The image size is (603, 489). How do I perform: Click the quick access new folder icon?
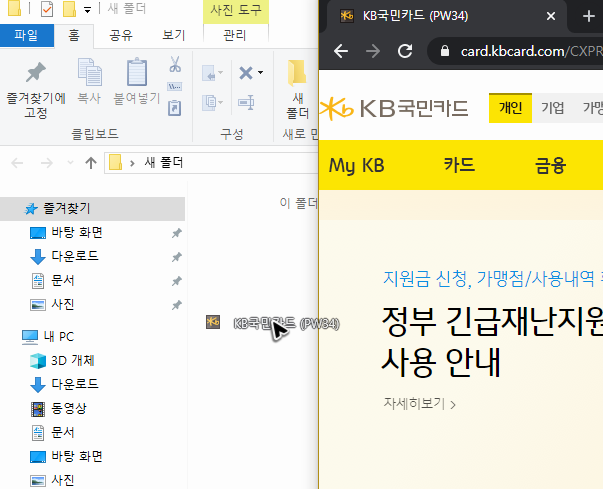point(69,9)
